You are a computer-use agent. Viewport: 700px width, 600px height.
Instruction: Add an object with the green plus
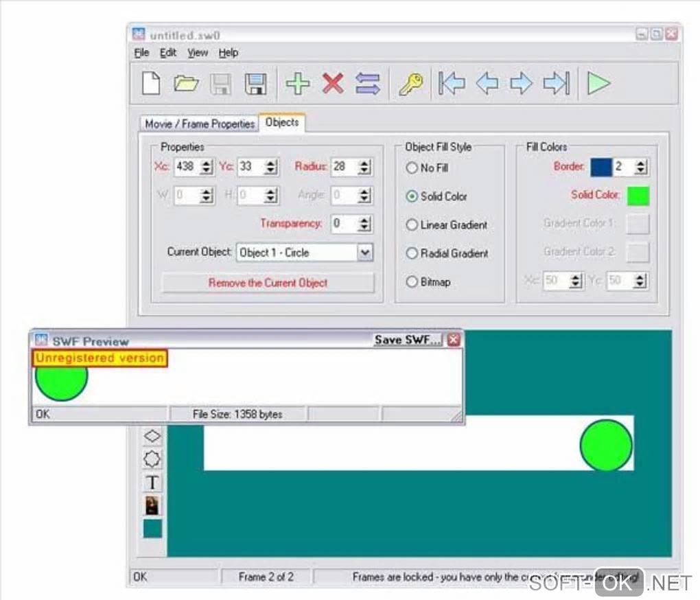297,83
